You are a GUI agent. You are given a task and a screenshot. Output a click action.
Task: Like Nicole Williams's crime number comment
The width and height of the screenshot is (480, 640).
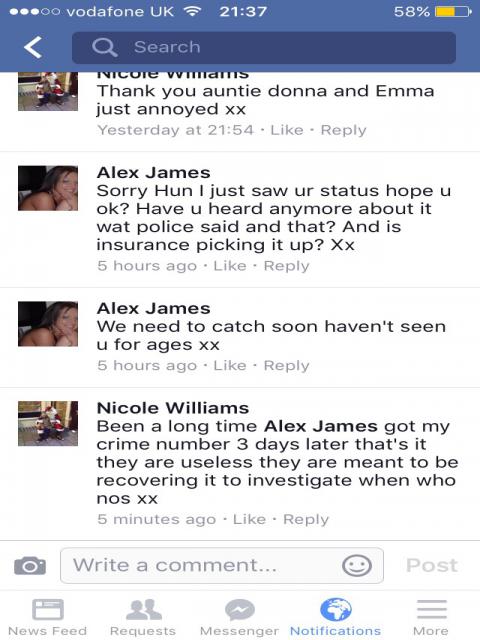pos(249,519)
